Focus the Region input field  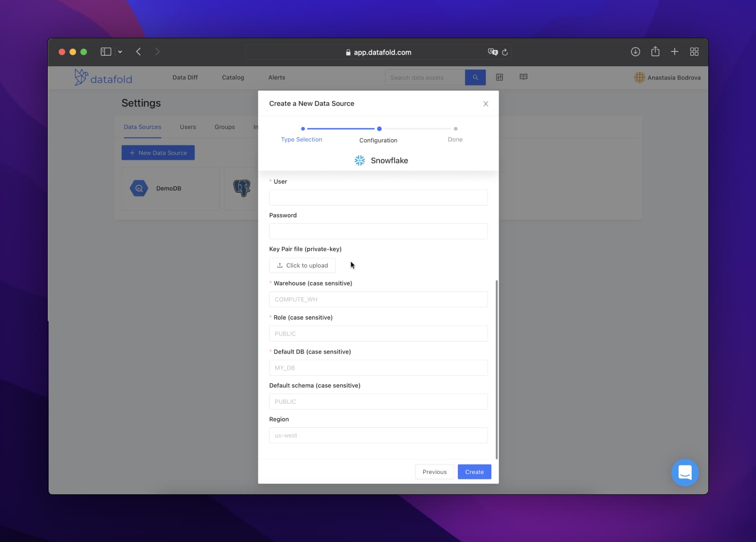[378, 435]
